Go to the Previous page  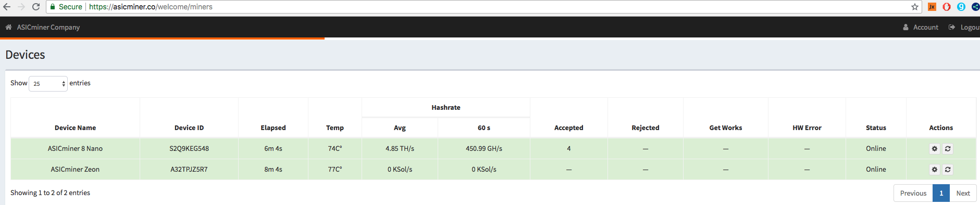click(x=913, y=193)
